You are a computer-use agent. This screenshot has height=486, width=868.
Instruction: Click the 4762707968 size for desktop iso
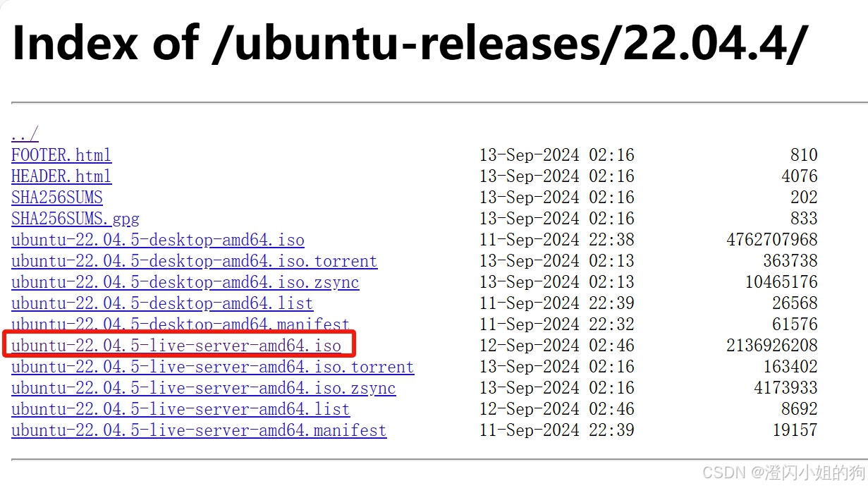(771, 240)
